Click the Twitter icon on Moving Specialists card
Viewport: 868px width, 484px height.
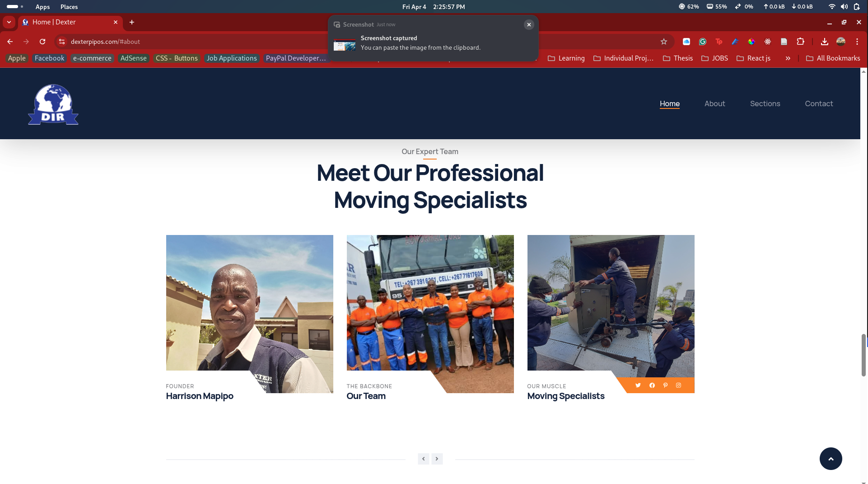tap(638, 385)
